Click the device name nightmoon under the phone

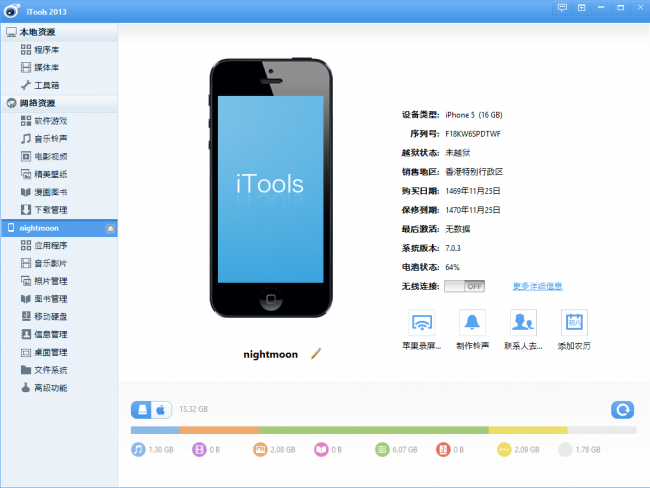271,354
